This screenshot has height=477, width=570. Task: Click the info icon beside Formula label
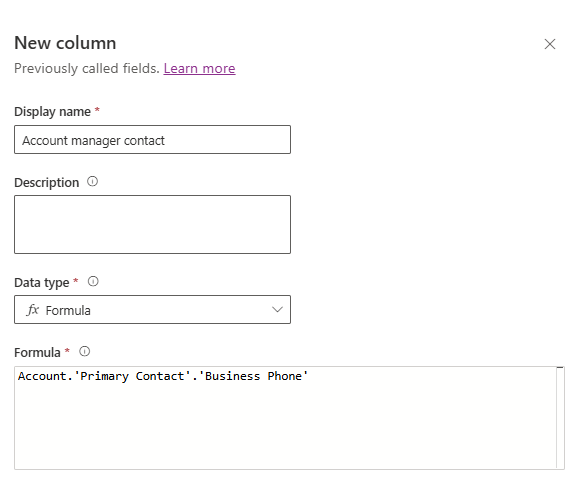(x=85, y=352)
